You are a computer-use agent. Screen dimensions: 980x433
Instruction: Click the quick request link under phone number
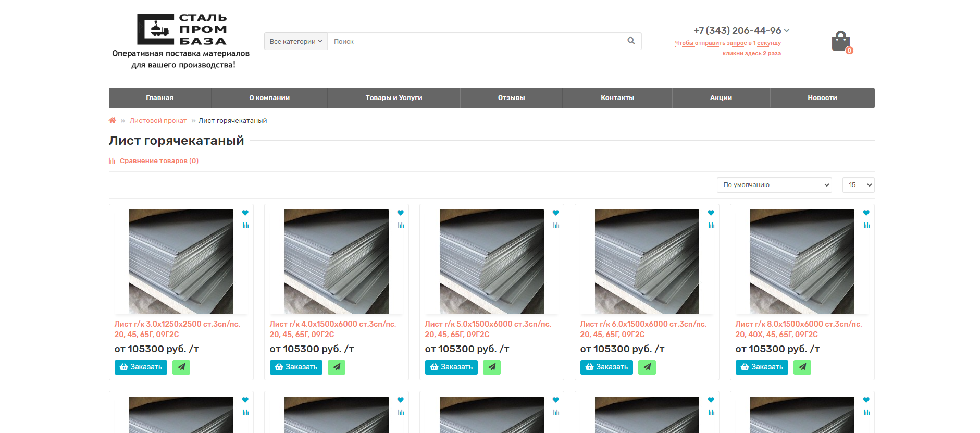pyautogui.click(x=728, y=48)
